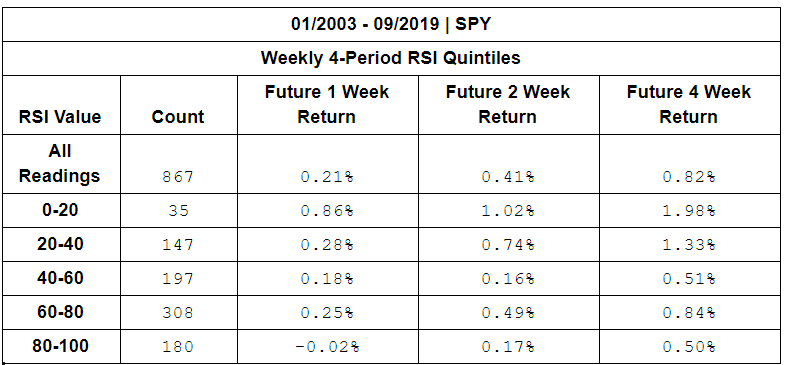Click the 'Future 1 Week Return' header
Image resolution: width=785 pixels, height=365 pixels.
[x=327, y=104]
